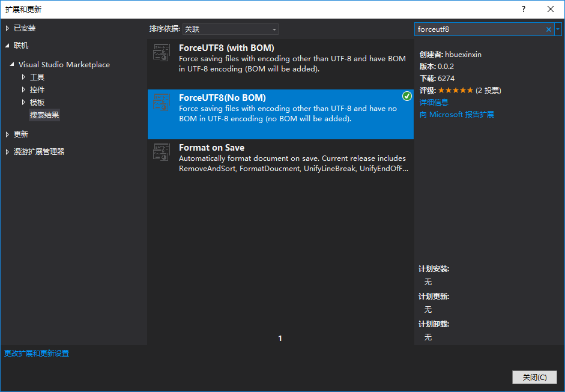The height and width of the screenshot is (392, 565).
Task: Click the green installed checkmark on ForceUTF8(No BOM)
Action: pos(407,97)
